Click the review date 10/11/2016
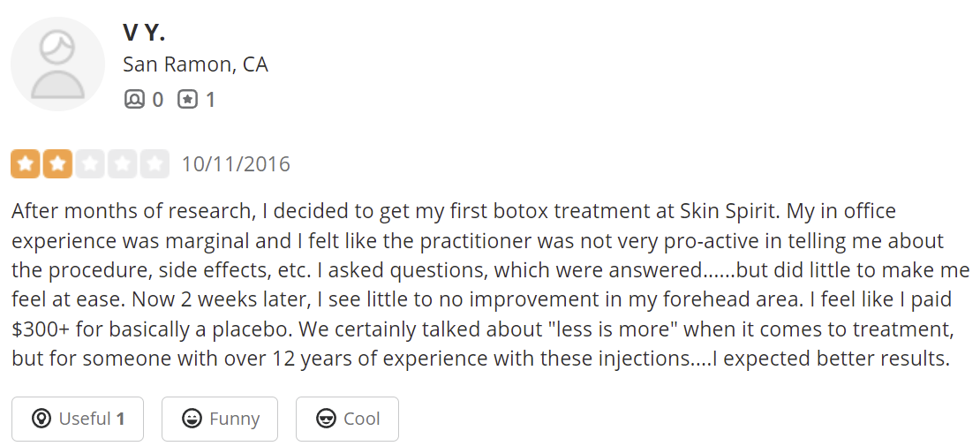The height and width of the screenshot is (446, 980). point(236,164)
